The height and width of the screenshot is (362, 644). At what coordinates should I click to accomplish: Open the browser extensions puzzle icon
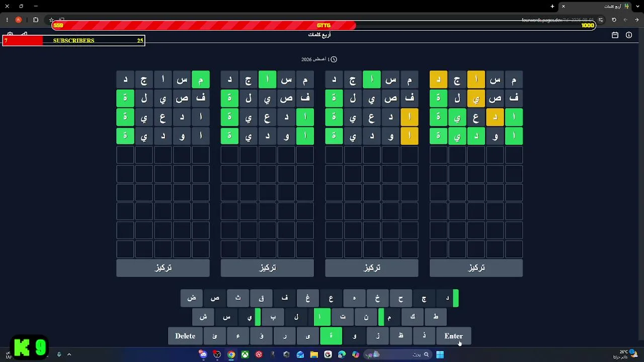click(x=36, y=20)
